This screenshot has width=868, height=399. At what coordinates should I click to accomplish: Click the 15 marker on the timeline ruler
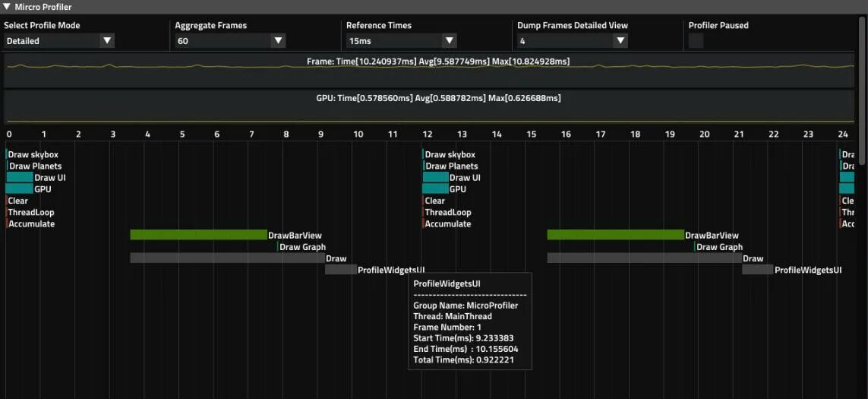(532, 134)
